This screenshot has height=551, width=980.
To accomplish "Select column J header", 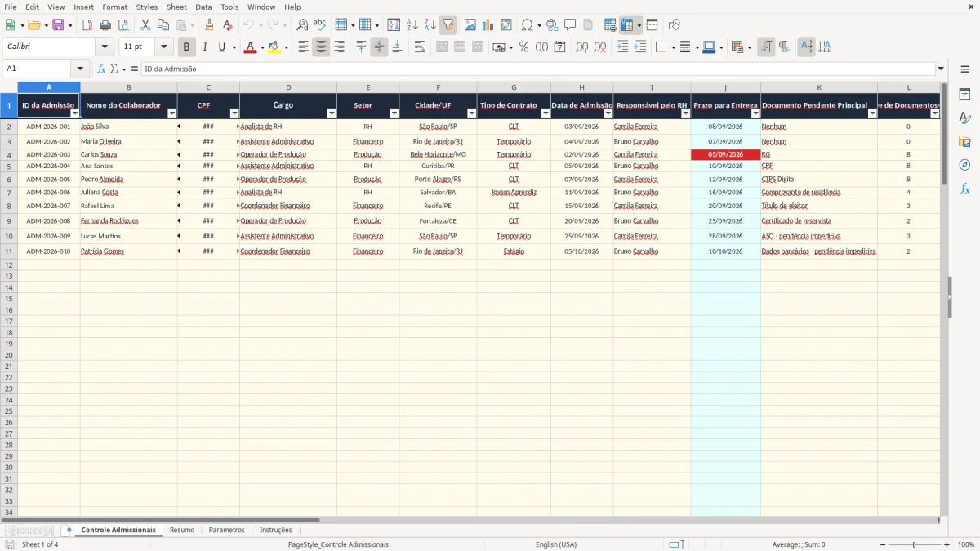I will click(x=725, y=87).
